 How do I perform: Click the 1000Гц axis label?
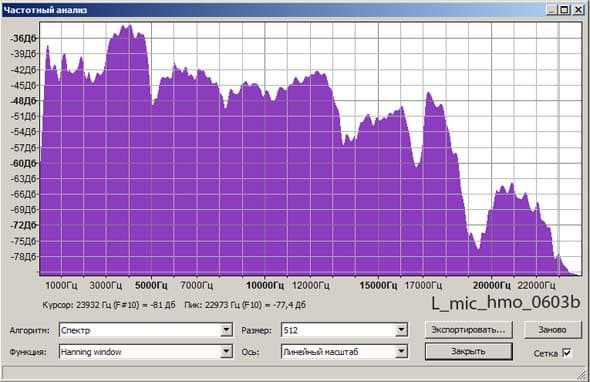click(61, 285)
